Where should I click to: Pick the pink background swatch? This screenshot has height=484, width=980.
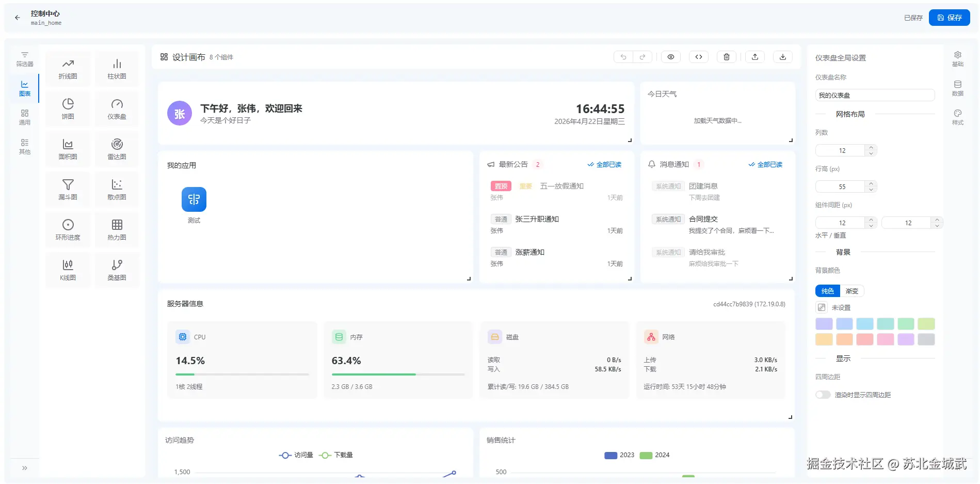(x=885, y=339)
